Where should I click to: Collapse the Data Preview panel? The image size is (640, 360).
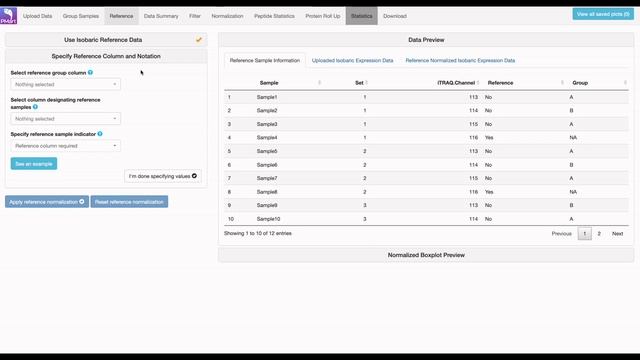(426, 40)
